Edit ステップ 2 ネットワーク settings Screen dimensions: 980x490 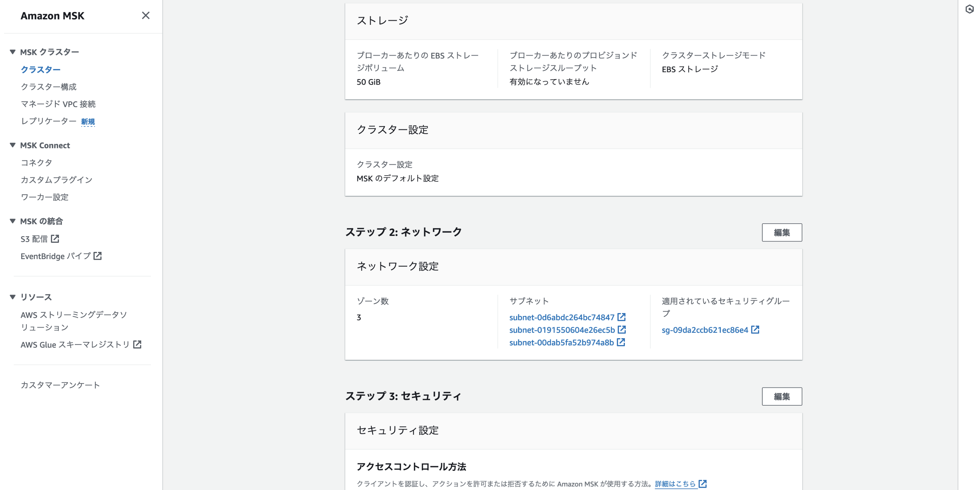coord(781,232)
